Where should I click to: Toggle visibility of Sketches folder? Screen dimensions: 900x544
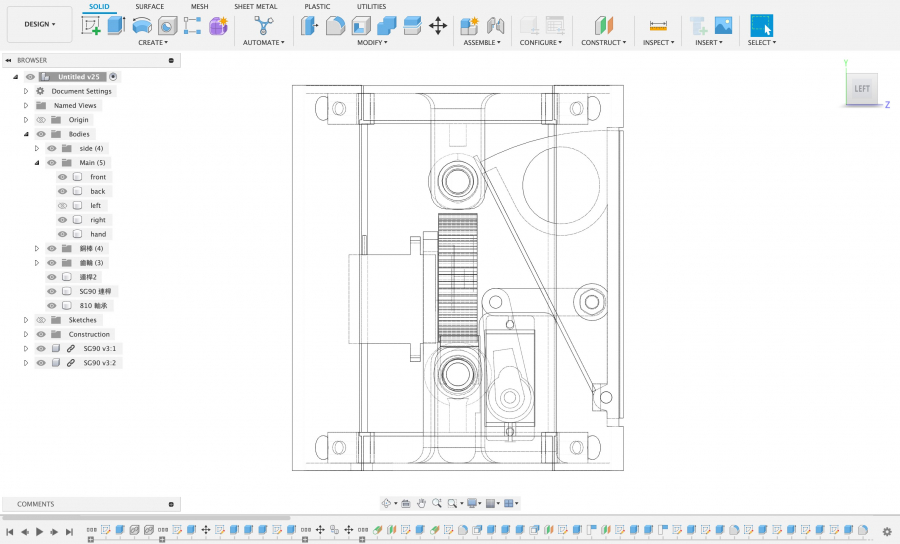[x=41, y=320]
